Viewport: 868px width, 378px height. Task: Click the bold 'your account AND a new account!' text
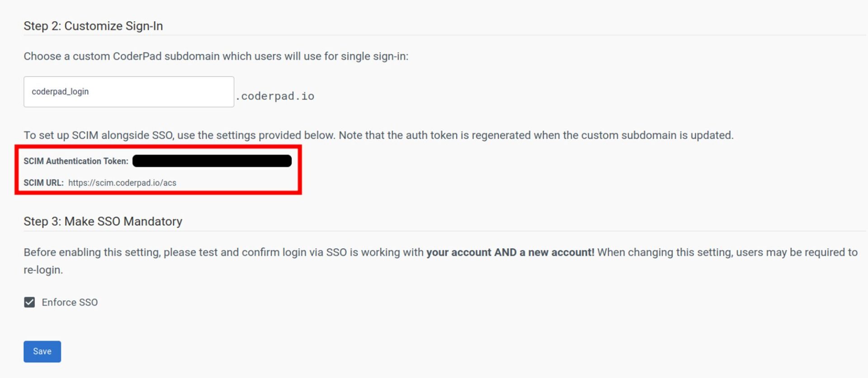pos(510,252)
